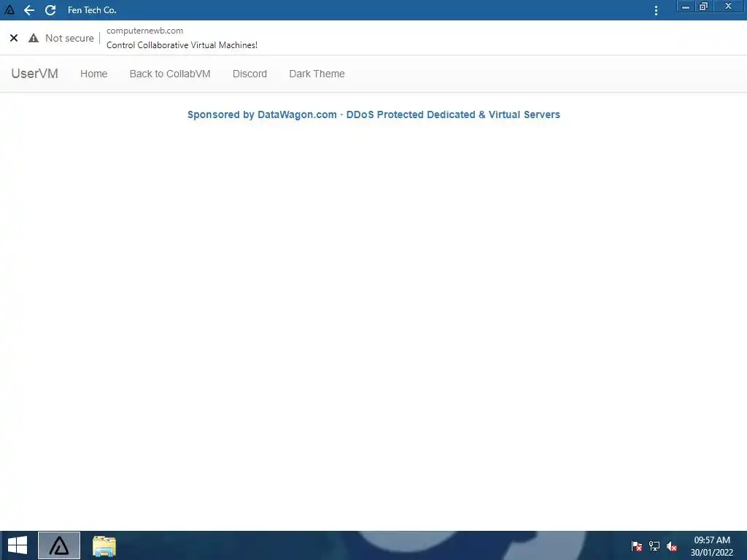Click the network tray icon
Screen dimensions: 747x560
coord(654,546)
